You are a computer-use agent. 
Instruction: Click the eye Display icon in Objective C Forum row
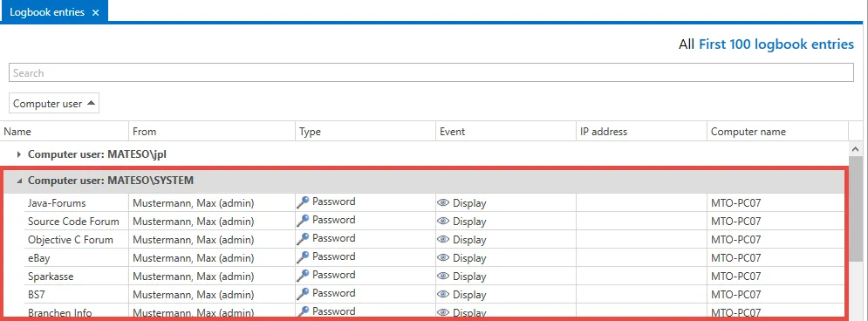coord(443,240)
